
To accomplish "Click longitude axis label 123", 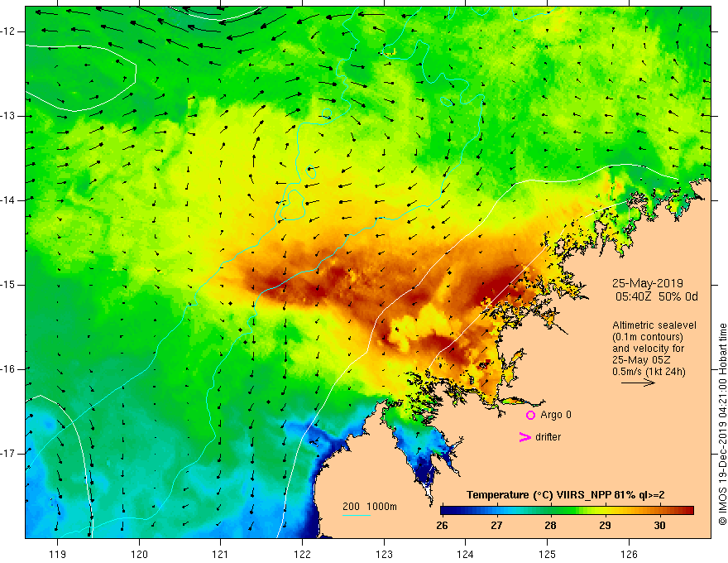I will pos(384,554).
